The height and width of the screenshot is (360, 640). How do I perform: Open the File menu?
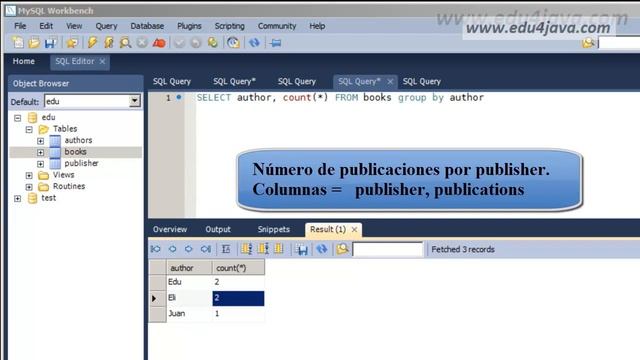[20, 26]
